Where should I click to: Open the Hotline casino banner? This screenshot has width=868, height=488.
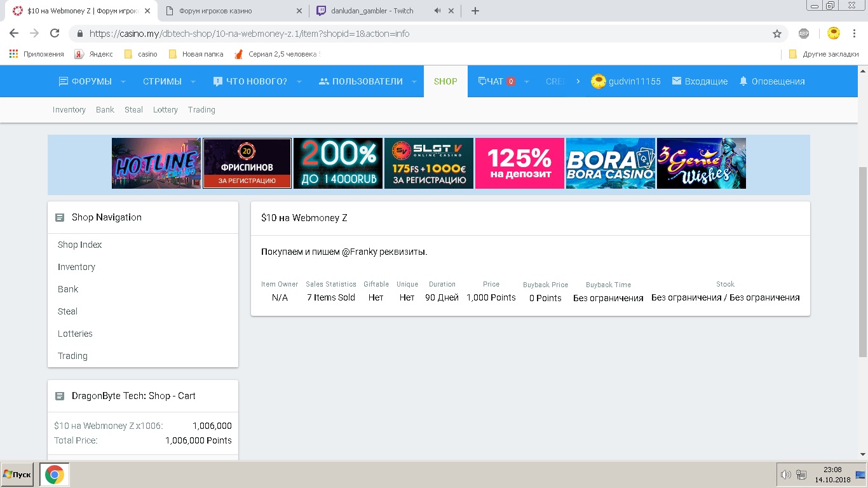(x=156, y=163)
